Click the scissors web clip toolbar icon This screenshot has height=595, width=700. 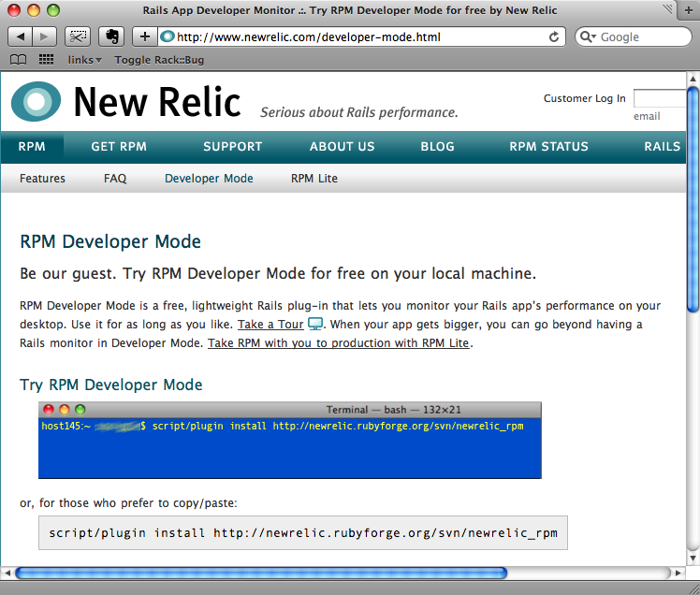point(78,36)
